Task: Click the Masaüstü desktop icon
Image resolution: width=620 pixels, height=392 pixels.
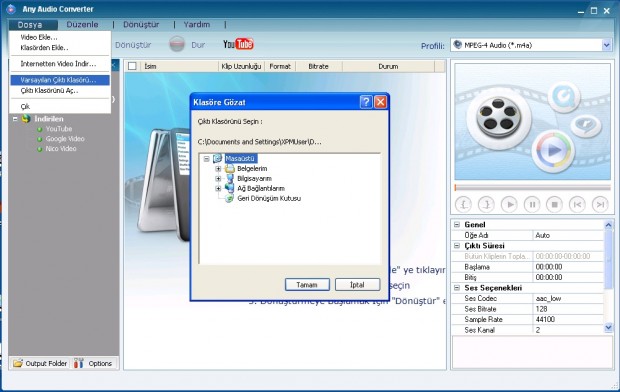Action: [218, 159]
